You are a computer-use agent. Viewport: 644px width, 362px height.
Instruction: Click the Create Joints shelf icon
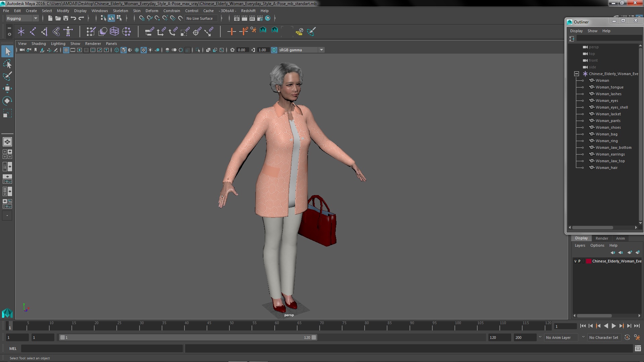tap(33, 32)
